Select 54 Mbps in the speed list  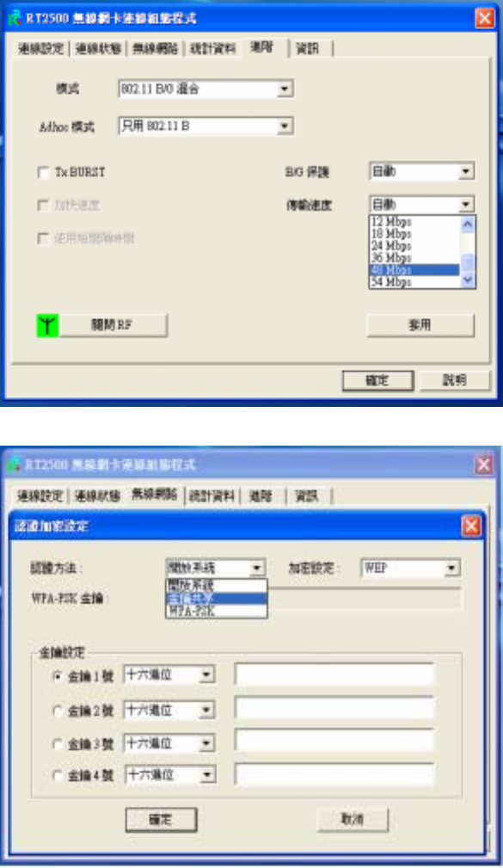pyautogui.click(x=414, y=282)
